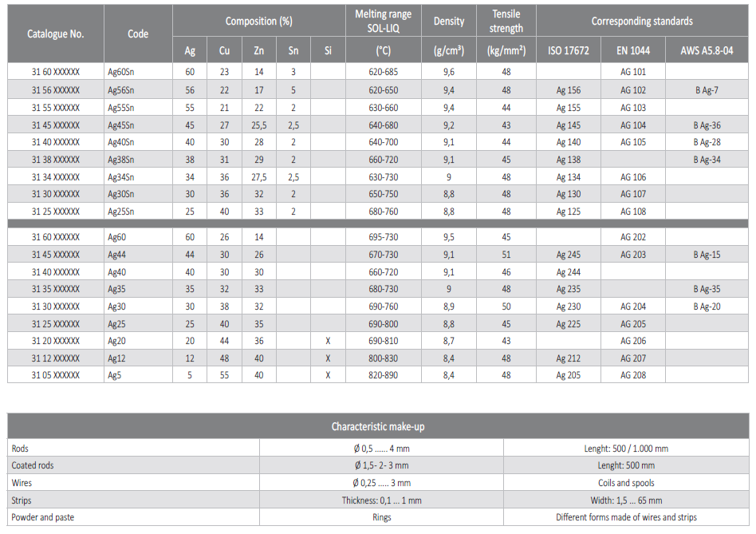Select the Code column header
The width and height of the screenshot is (756, 534).
[138, 34]
